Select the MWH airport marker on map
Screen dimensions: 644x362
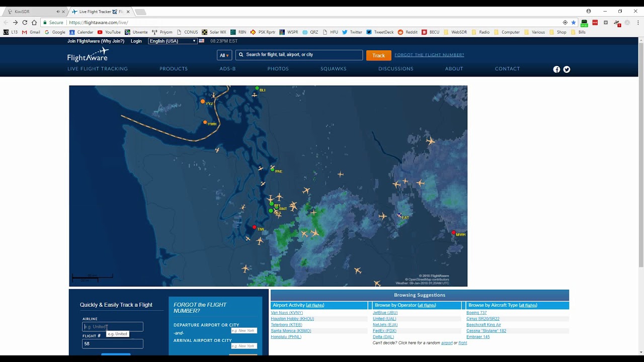tap(453, 233)
